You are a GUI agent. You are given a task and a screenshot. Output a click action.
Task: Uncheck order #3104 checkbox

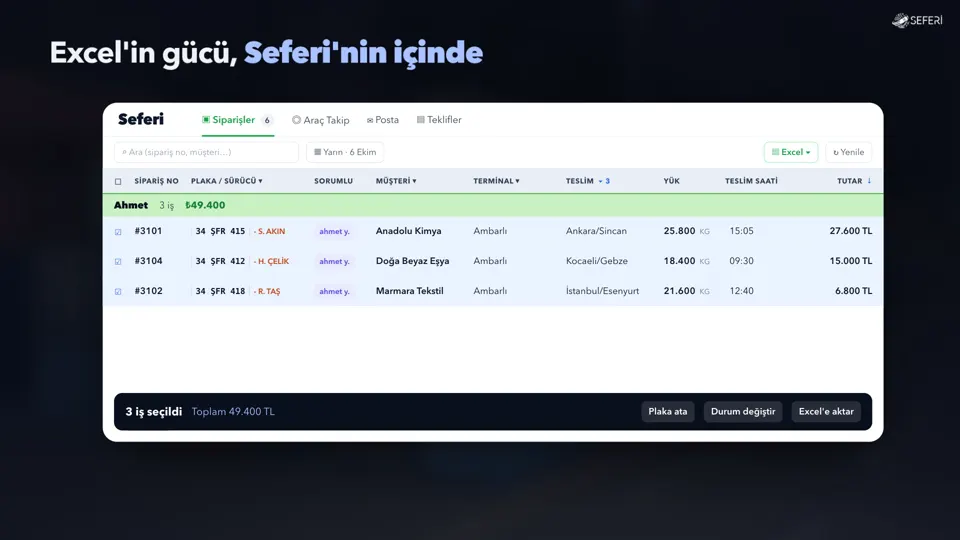(x=118, y=261)
